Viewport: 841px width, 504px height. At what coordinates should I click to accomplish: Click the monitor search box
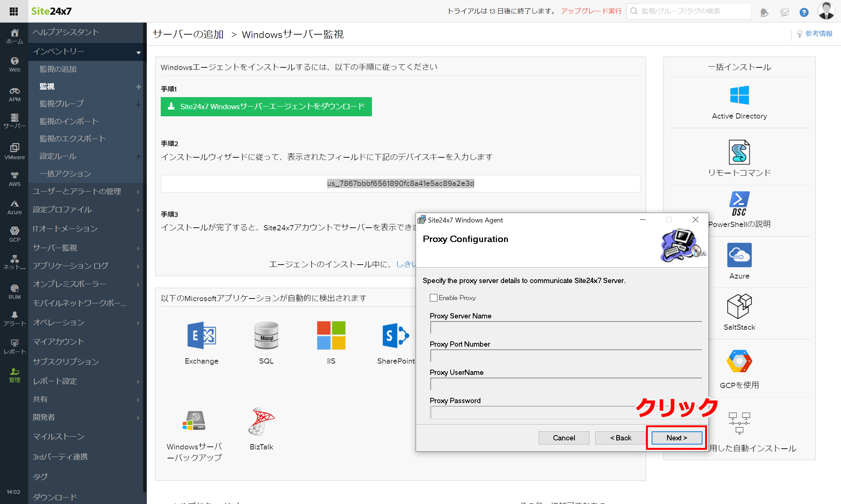click(x=689, y=11)
